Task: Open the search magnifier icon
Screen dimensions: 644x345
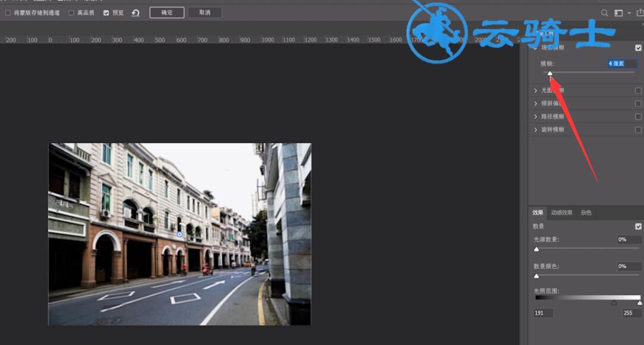Action: tap(605, 12)
